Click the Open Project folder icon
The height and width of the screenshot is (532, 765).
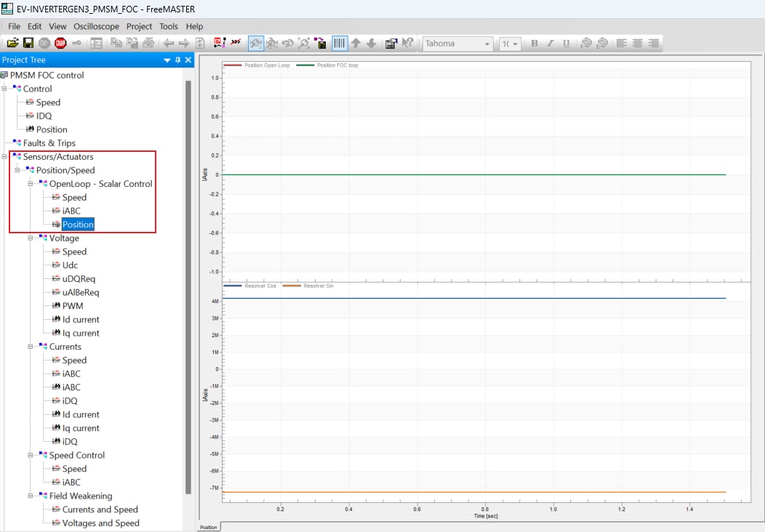tap(12, 44)
